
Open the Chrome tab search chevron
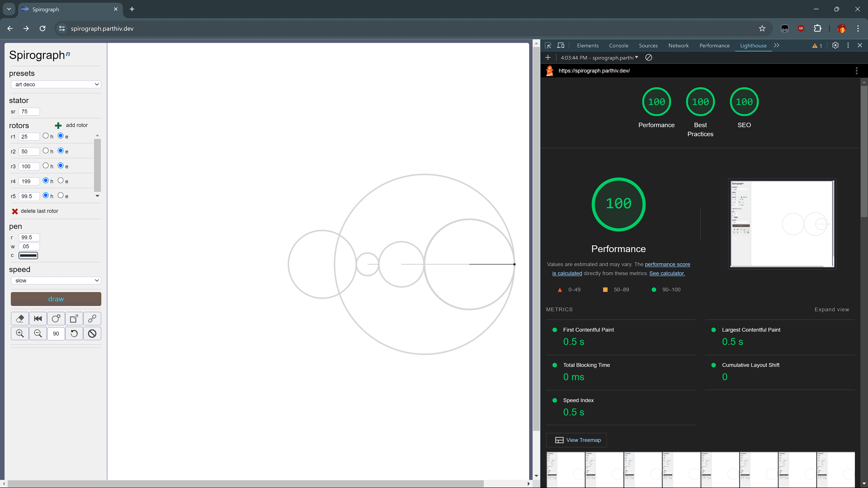tap(9, 9)
